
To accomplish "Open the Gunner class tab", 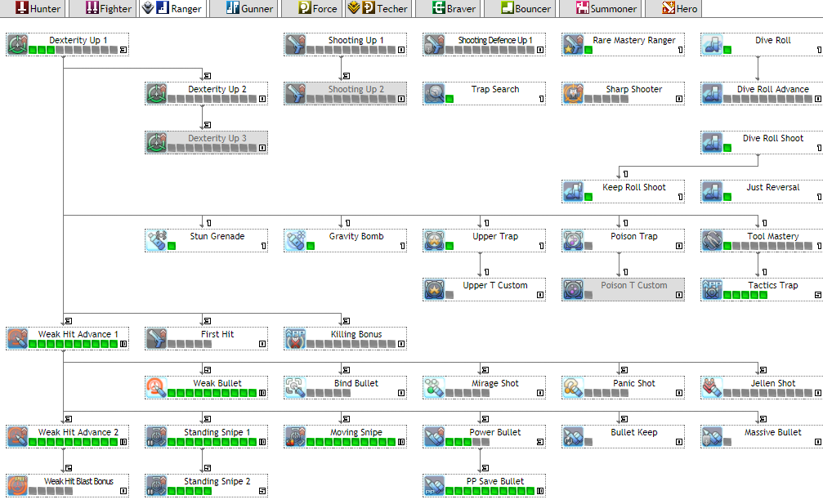I will pos(249,9).
